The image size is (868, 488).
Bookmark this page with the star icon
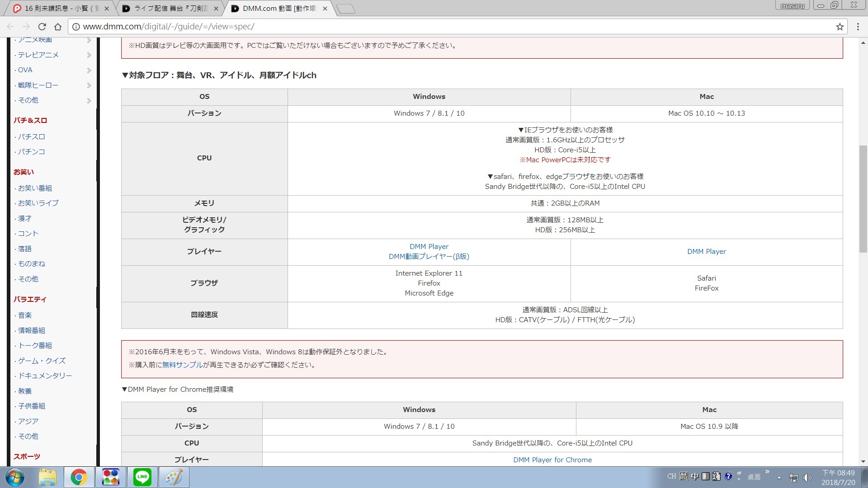(x=840, y=27)
